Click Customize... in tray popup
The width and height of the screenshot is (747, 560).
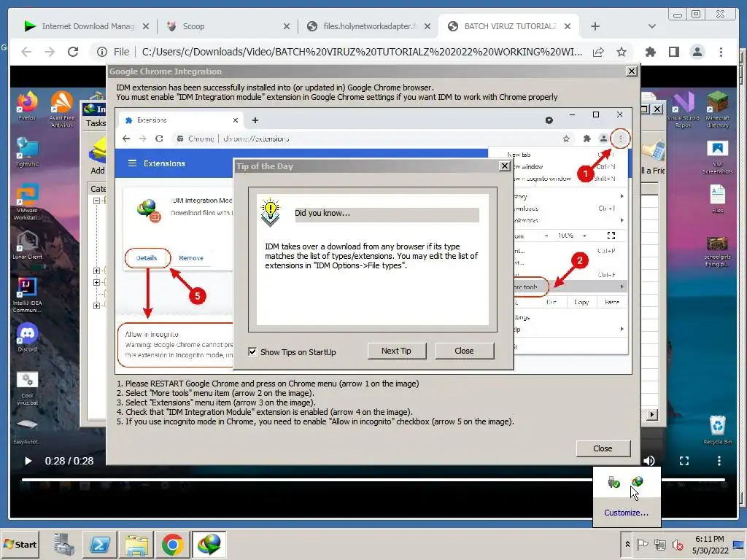point(626,513)
